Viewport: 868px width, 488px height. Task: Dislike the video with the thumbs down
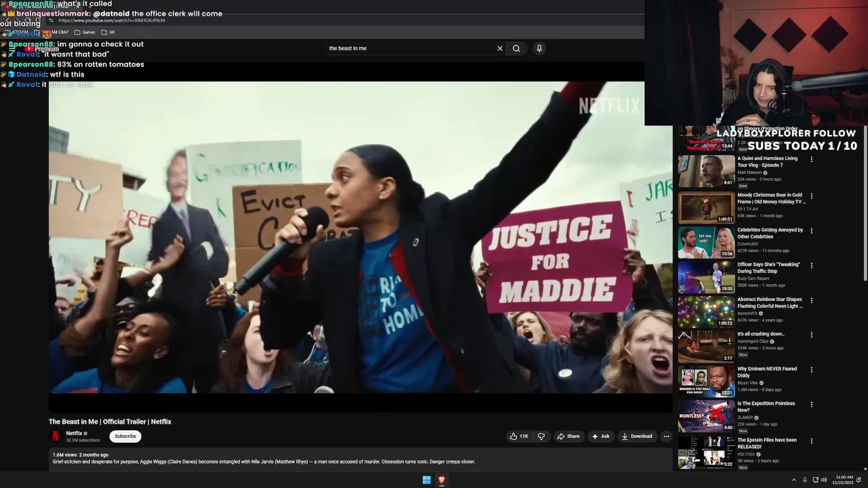541,436
